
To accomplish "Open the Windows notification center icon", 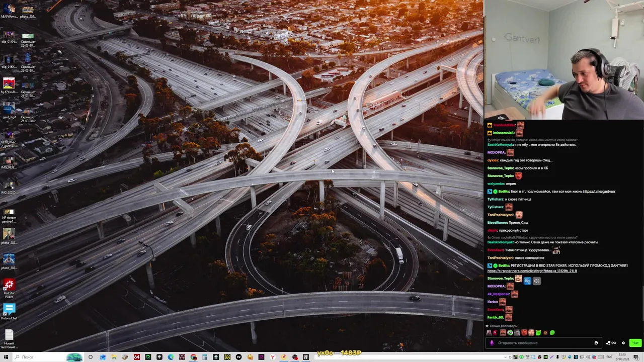I will pyautogui.click(x=635, y=357).
